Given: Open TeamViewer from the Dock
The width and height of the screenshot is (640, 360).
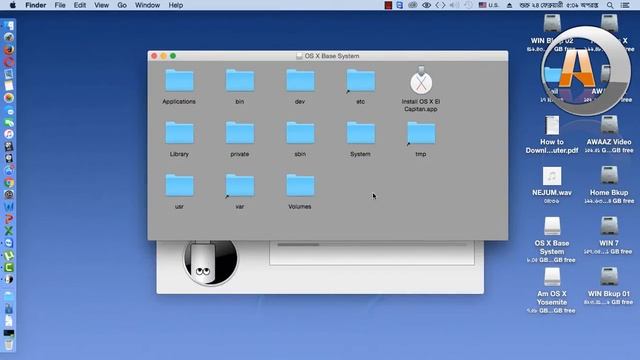Looking at the screenshot, I should 9,243.
